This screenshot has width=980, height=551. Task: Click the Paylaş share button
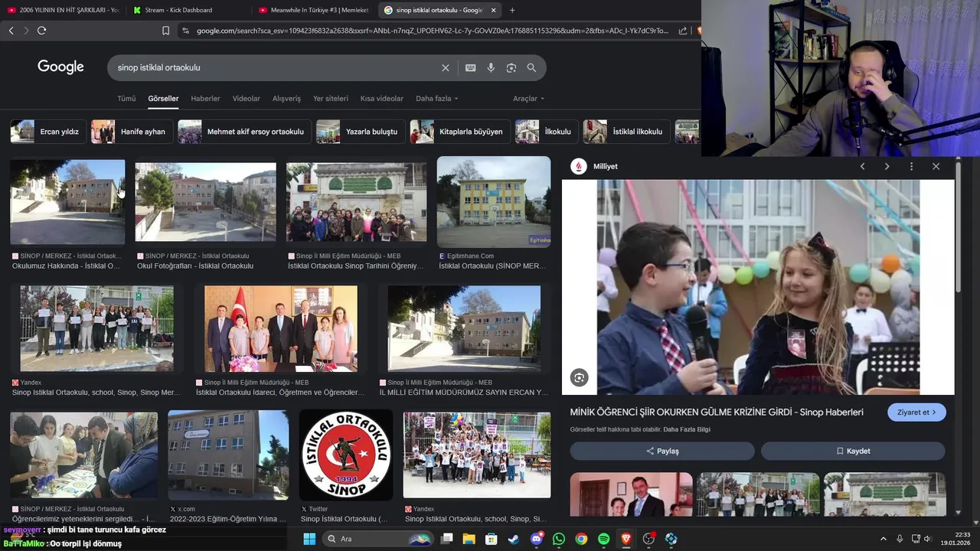tap(662, 452)
